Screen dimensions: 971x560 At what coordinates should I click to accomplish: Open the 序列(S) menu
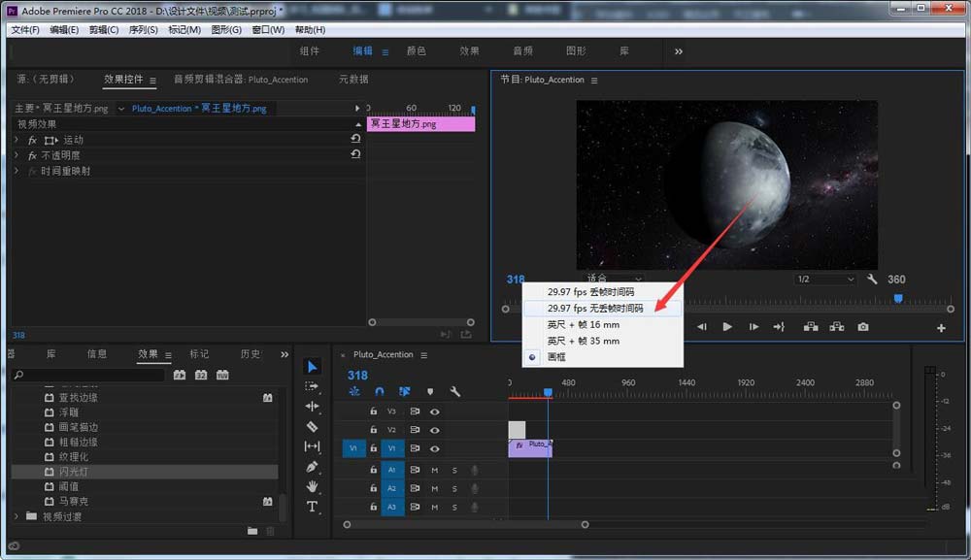tap(143, 30)
